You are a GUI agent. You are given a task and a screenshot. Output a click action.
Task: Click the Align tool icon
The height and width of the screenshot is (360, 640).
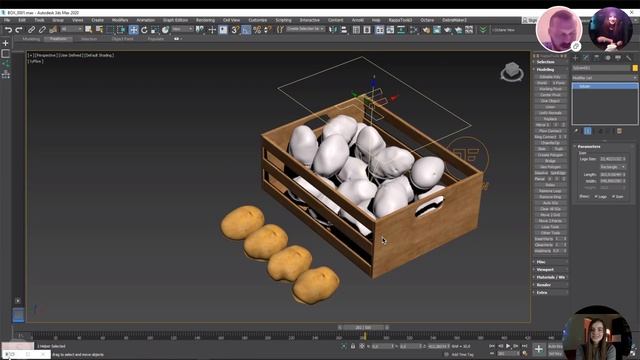tap(344, 30)
